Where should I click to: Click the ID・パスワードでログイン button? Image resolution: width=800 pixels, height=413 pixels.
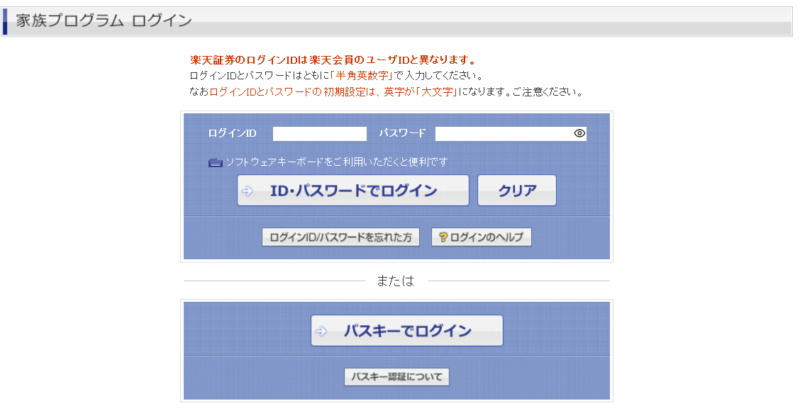[x=353, y=190]
